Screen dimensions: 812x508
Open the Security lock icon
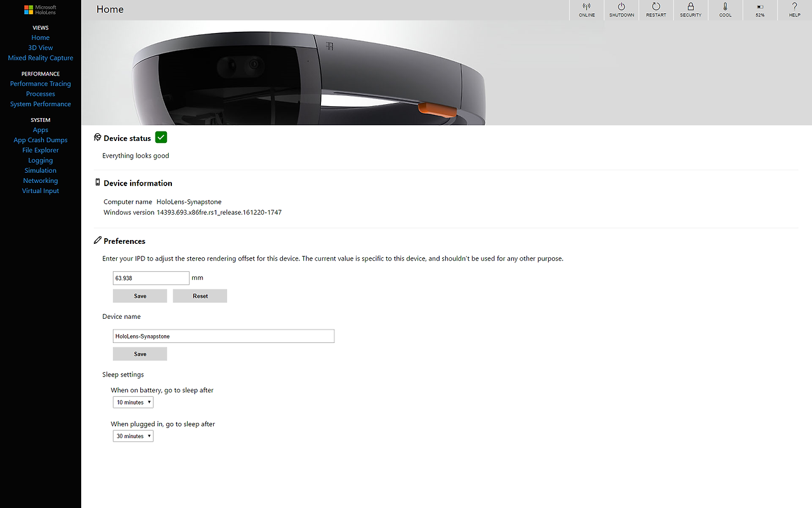(691, 6)
